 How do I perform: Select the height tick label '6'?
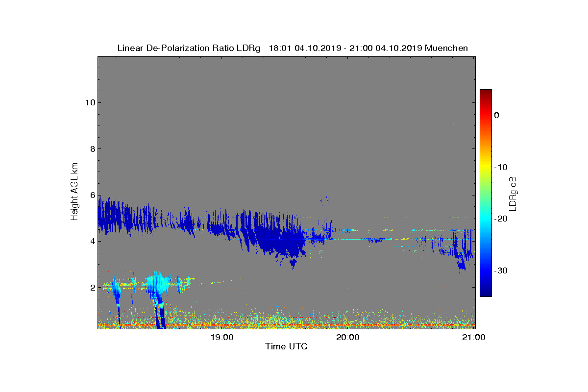click(x=92, y=195)
